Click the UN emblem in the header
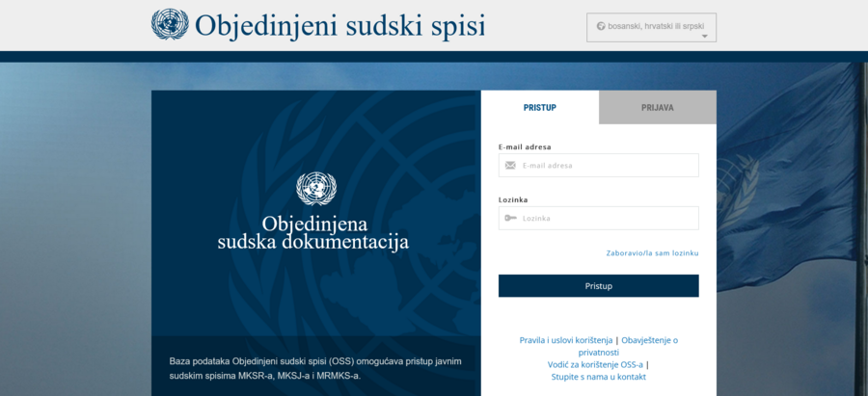Image resolution: width=868 pixels, height=396 pixels. pos(170,24)
